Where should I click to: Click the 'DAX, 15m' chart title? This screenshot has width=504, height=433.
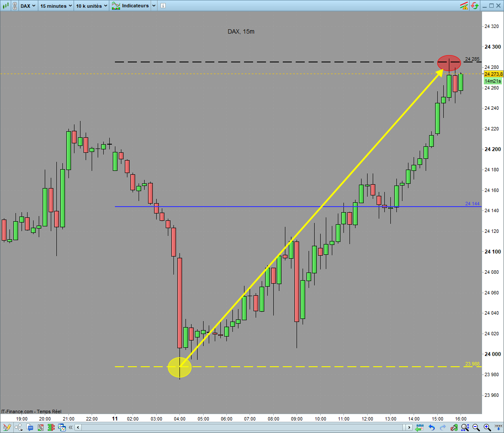tap(241, 31)
